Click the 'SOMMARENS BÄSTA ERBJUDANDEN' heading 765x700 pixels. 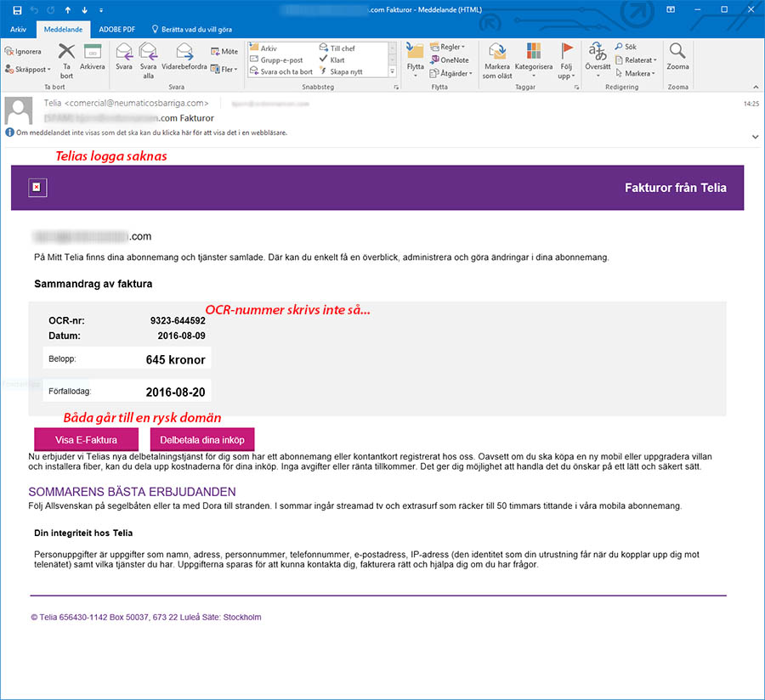(133, 492)
